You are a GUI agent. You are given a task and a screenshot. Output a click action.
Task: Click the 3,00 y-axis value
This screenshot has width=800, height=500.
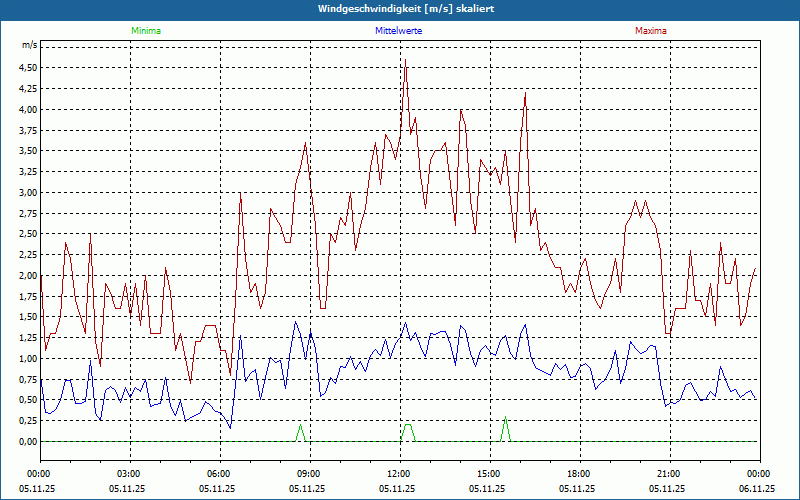point(28,192)
